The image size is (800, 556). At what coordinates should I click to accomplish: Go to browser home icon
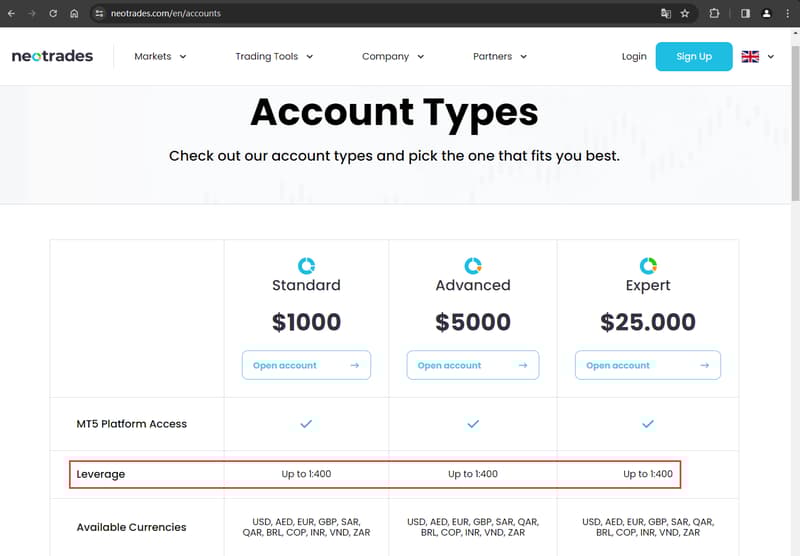[x=74, y=14]
